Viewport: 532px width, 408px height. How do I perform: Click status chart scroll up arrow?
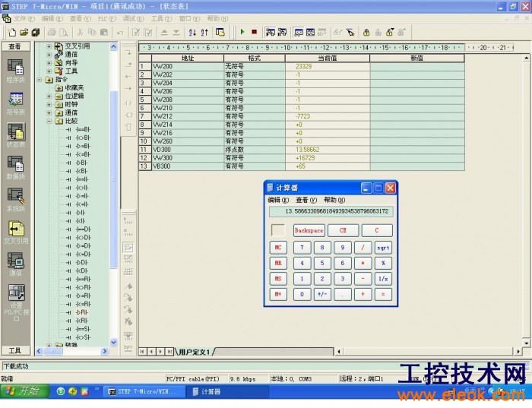(x=526, y=59)
